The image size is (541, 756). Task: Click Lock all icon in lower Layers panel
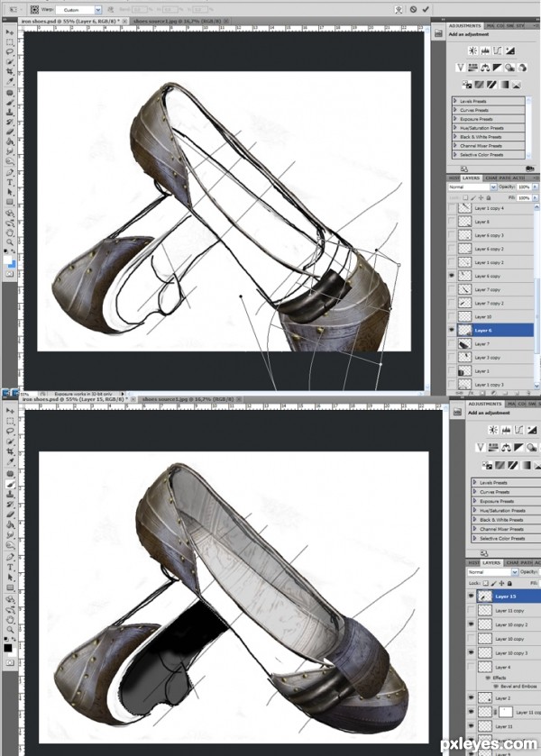[x=509, y=583]
